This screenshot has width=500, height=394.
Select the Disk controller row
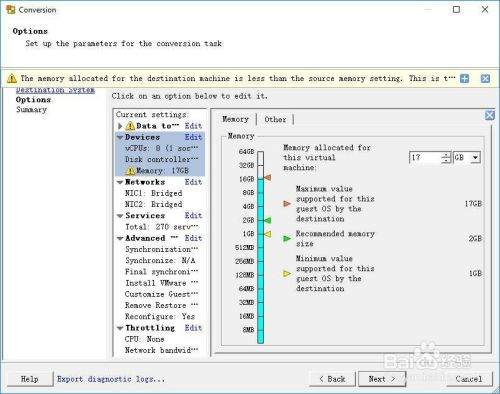pyautogui.click(x=160, y=160)
